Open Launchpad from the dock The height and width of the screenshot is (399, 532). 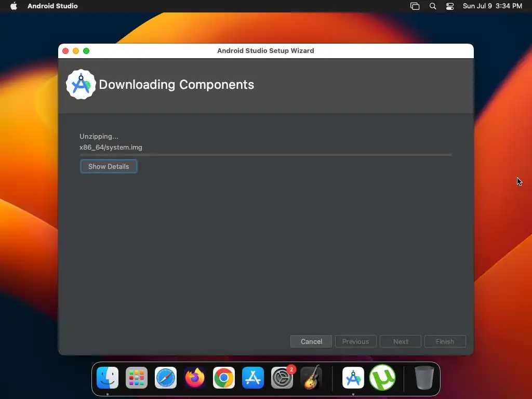pos(137,378)
